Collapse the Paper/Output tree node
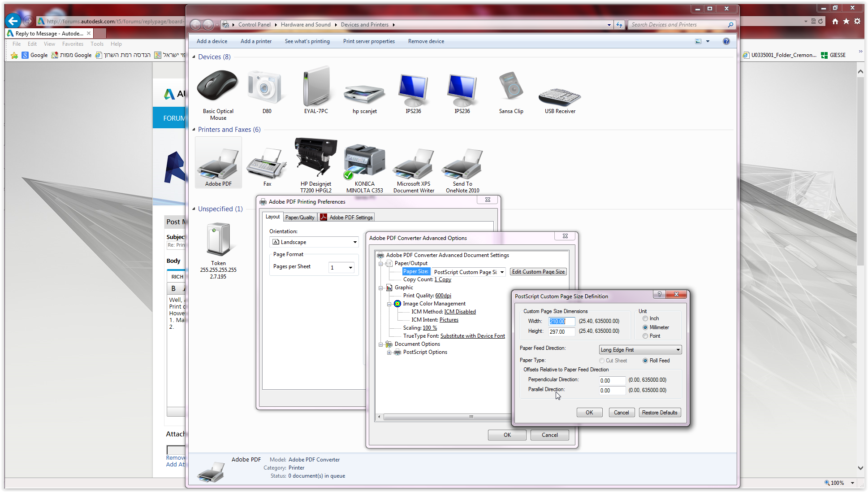Viewport: 868px width, 492px height. (x=380, y=264)
